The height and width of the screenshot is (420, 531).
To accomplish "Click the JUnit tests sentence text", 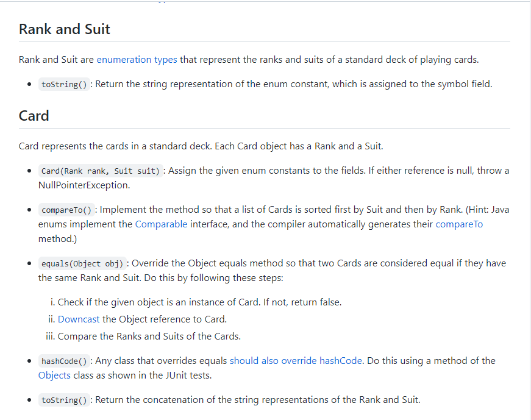I will 143,376.
